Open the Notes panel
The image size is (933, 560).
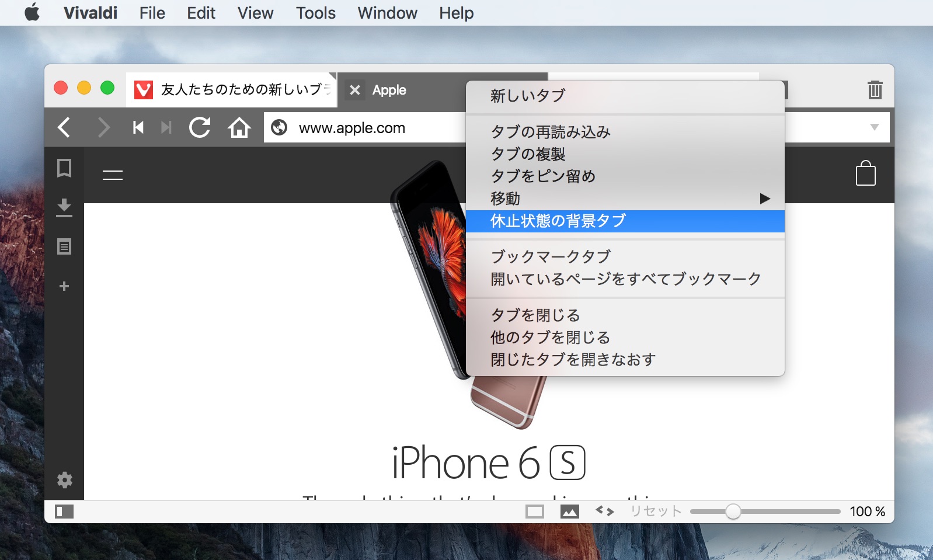click(x=64, y=246)
